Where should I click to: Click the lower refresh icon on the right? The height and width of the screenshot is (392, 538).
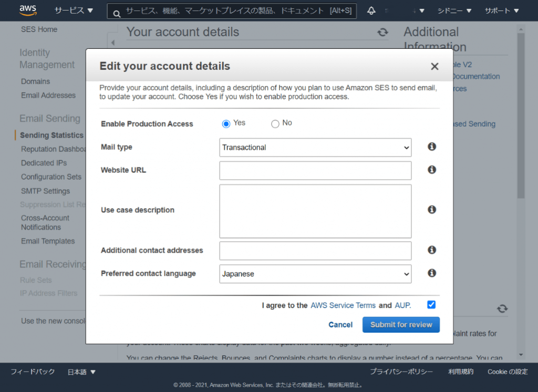[502, 308]
